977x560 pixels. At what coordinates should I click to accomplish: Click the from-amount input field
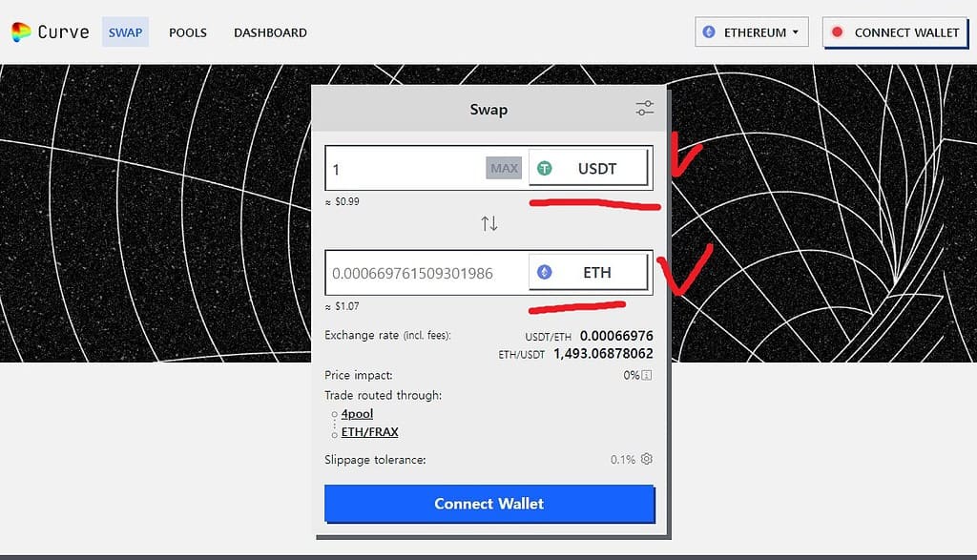click(x=405, y=168)
